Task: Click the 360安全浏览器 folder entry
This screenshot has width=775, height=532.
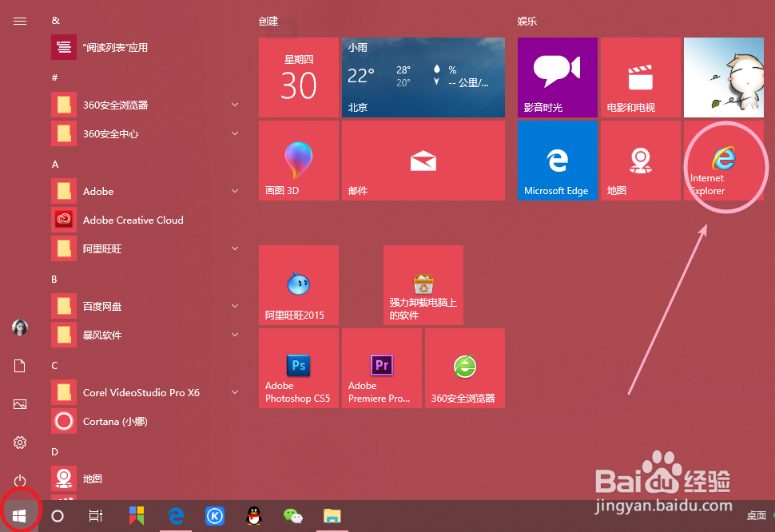Action: click(x=147, y=105)
